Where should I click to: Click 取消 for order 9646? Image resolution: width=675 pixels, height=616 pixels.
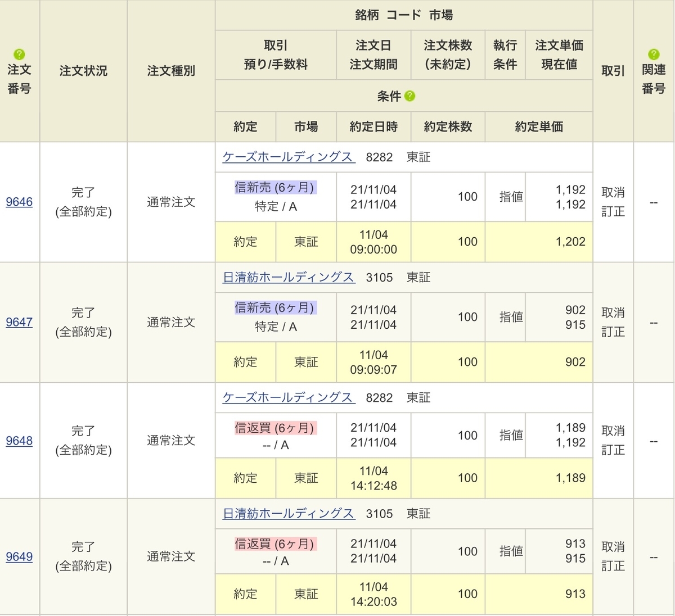[x=613, y=192]
